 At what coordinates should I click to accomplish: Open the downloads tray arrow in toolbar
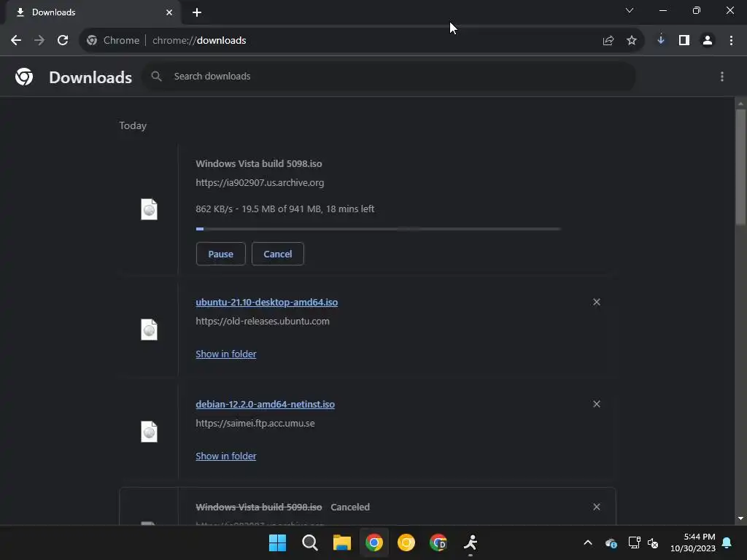tap(661, 40)
